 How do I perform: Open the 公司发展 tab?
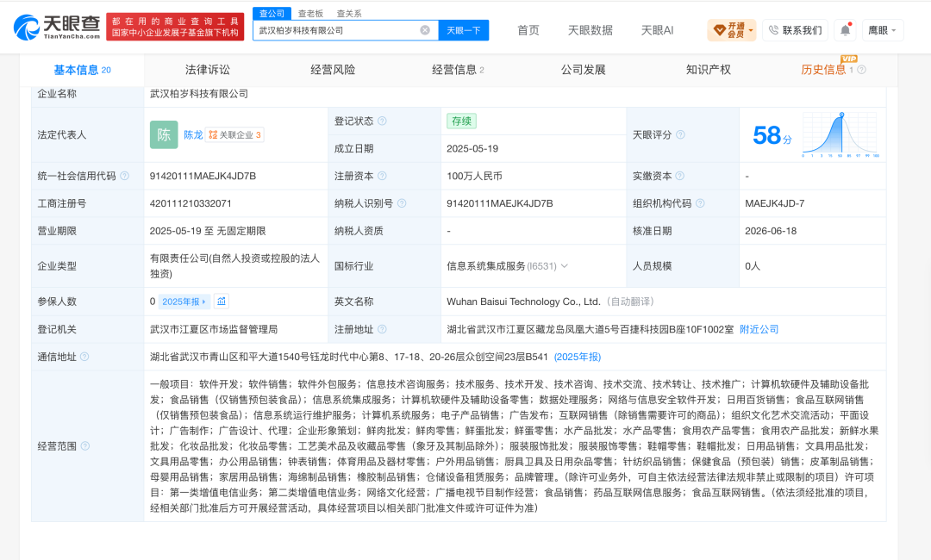[x=583, y=70]
